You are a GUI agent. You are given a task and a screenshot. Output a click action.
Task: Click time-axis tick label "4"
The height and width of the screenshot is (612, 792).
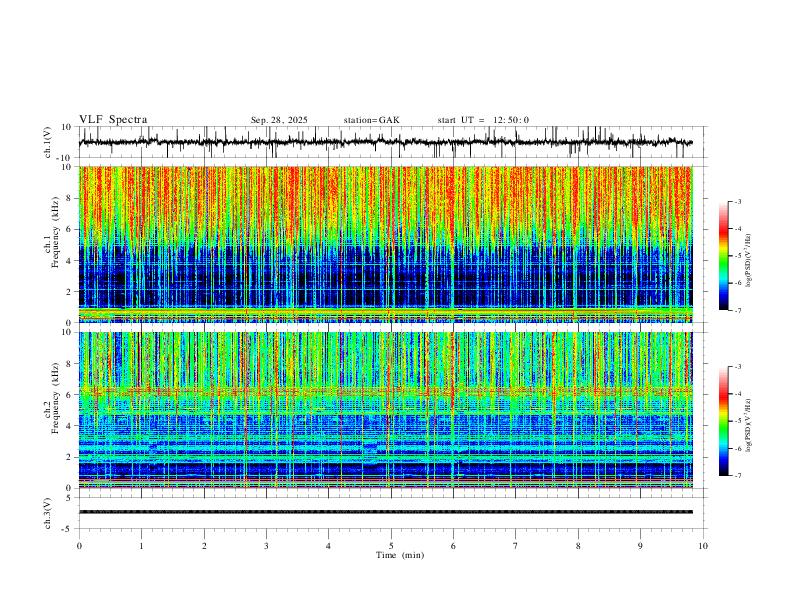tap(328, 546)
